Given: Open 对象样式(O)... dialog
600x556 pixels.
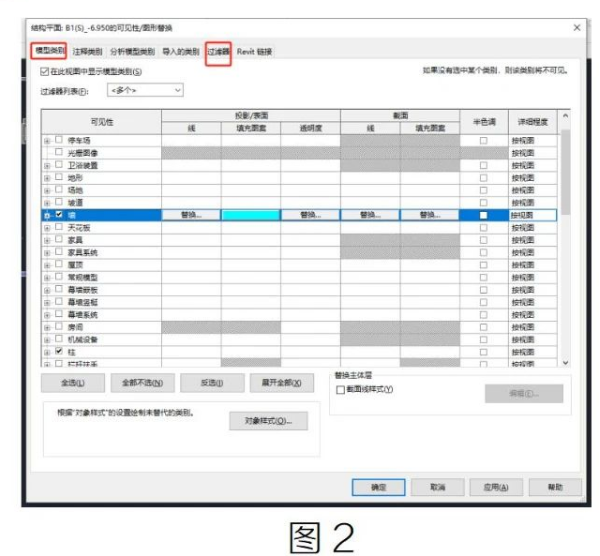Looking at the screenshot, I should (x=268, y=421).
